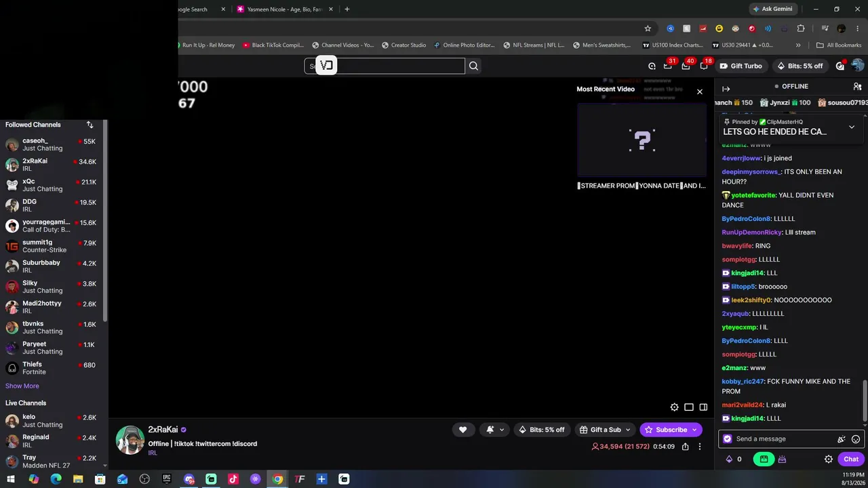Open the Windows Start menu

[11, 479]
